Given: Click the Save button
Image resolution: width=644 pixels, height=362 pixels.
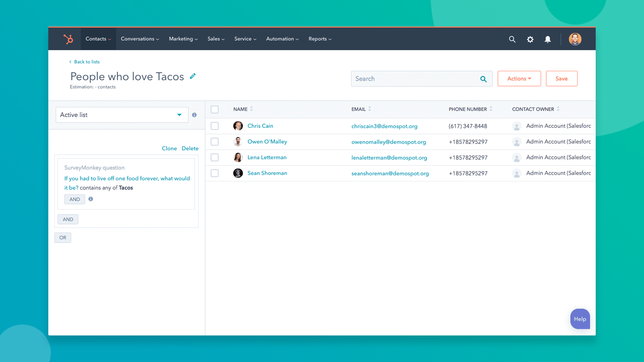Looking at the screenshot, I should (x=561, y=79).
